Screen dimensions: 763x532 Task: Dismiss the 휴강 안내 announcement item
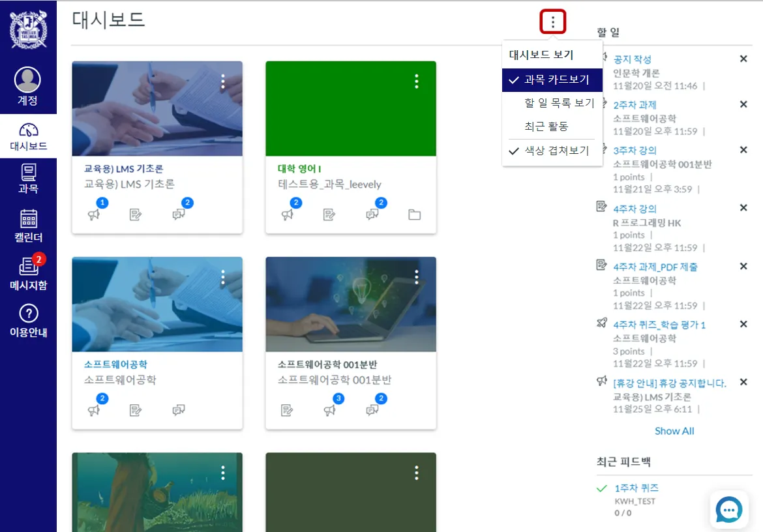tap(743, 382)
